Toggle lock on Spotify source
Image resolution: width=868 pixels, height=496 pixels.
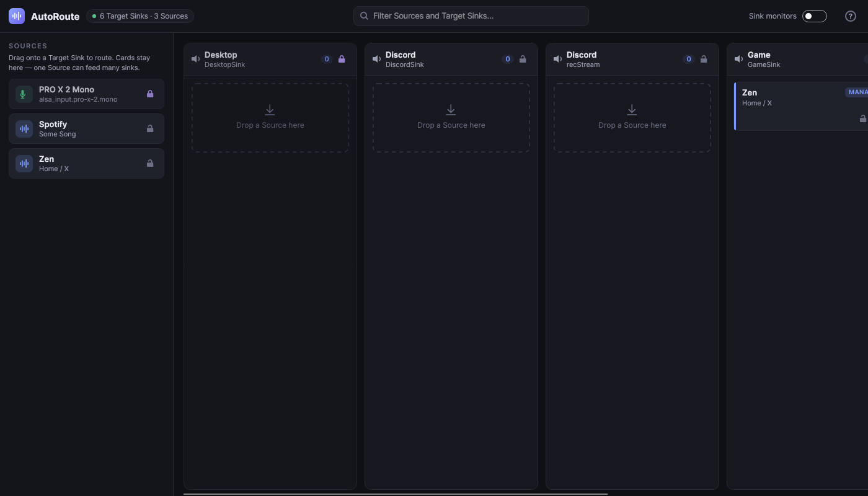click(150, 129)
